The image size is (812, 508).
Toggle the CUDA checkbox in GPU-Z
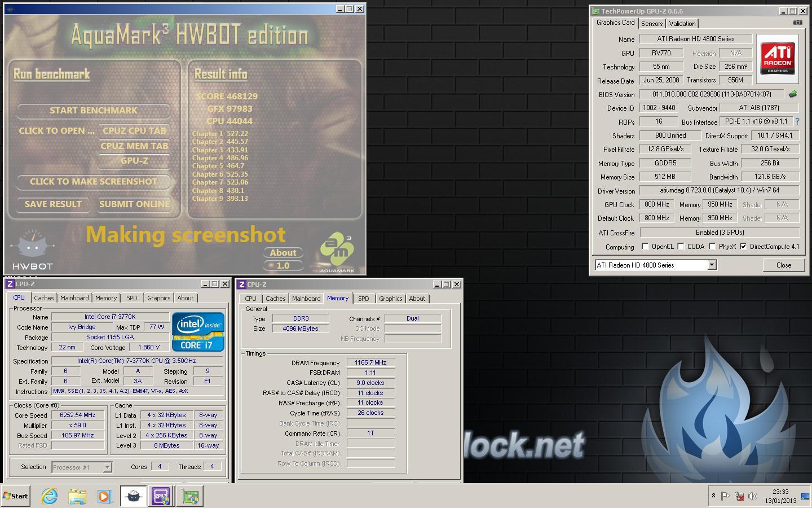point(681,247)
